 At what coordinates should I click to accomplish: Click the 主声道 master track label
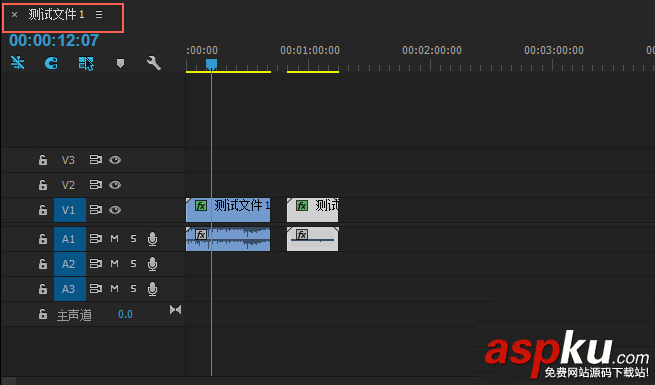coord(74,315)
